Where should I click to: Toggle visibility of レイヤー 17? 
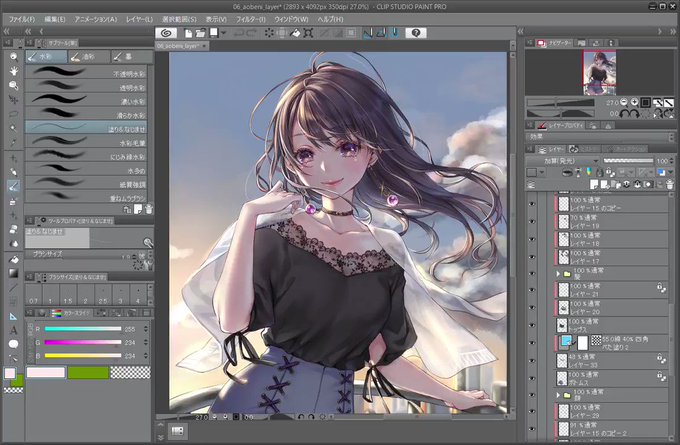(532, 257)
